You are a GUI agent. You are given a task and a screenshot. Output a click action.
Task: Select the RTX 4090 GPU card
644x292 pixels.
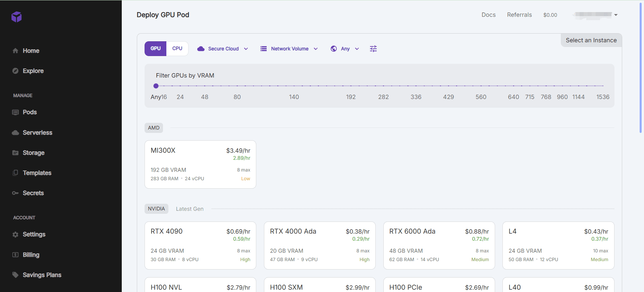coord(200,245)
